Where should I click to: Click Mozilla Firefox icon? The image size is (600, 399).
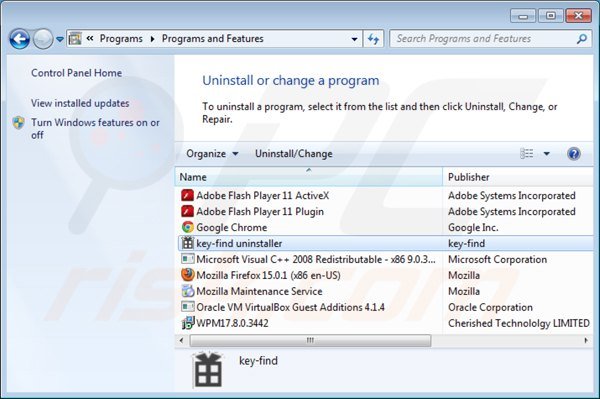pos(187,275)
